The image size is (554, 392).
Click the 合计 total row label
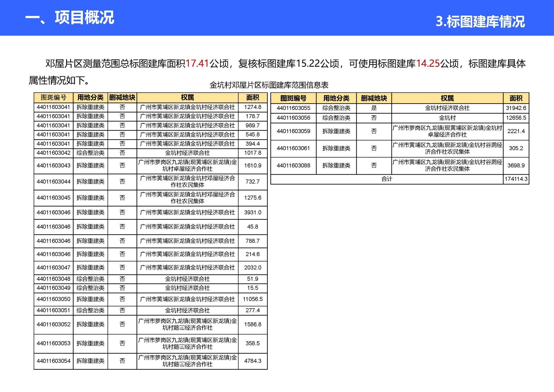tap(387, 179)
